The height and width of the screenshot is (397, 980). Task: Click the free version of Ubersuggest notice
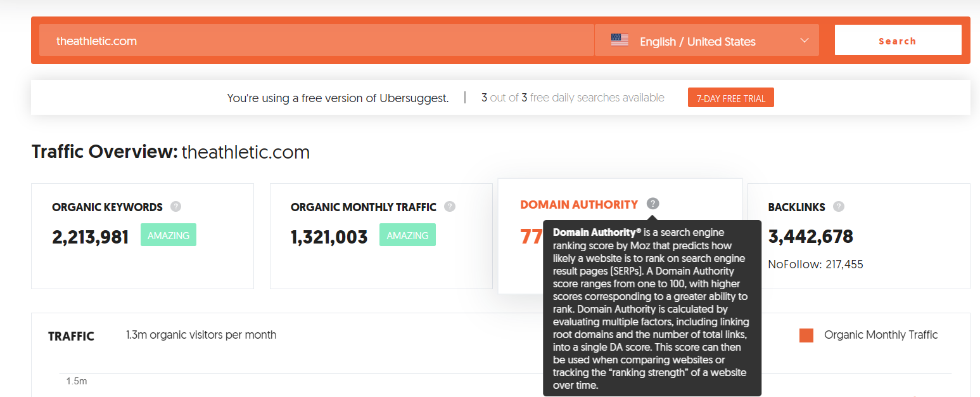(338, 98)
